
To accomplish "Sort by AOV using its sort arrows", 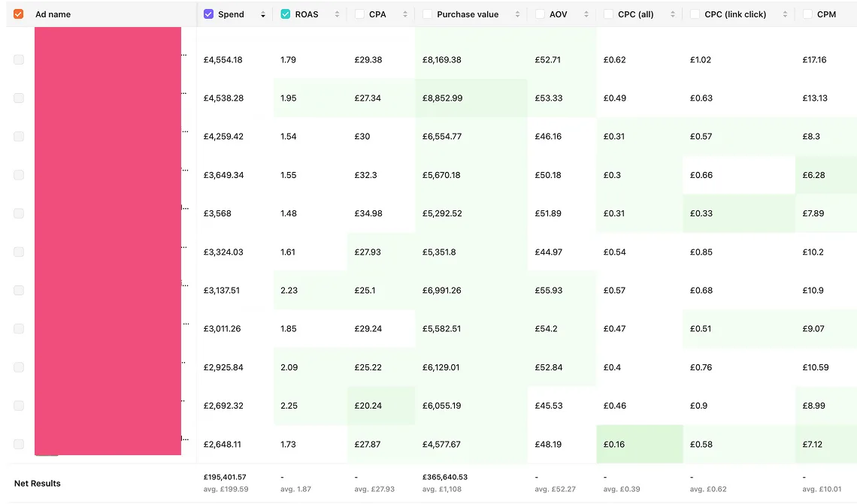I will [x=586, y=15].
